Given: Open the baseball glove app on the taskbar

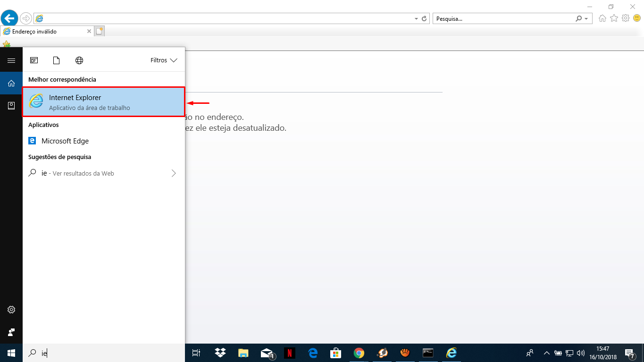Looking at the screenshot, I should (405, 353).
